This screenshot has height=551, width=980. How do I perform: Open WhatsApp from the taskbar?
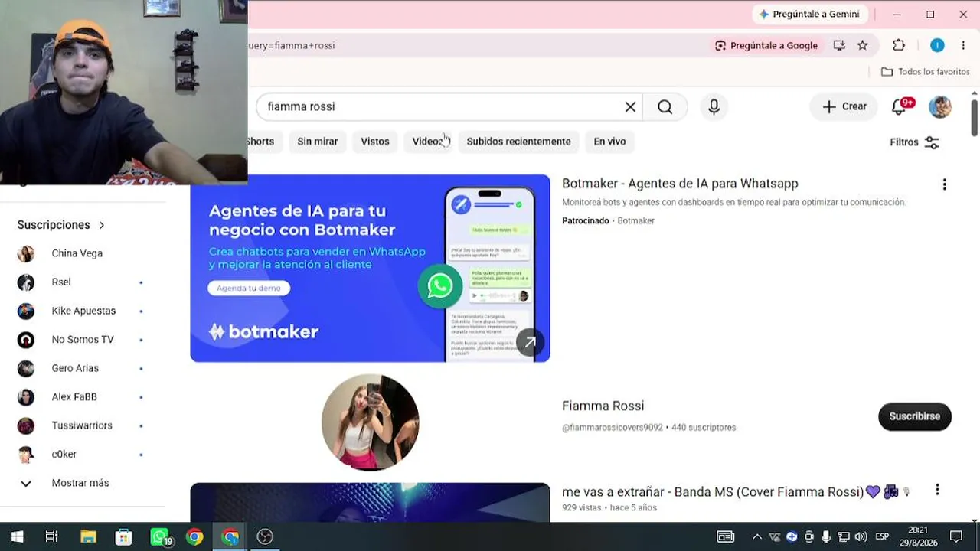click(x=159, y=536)
